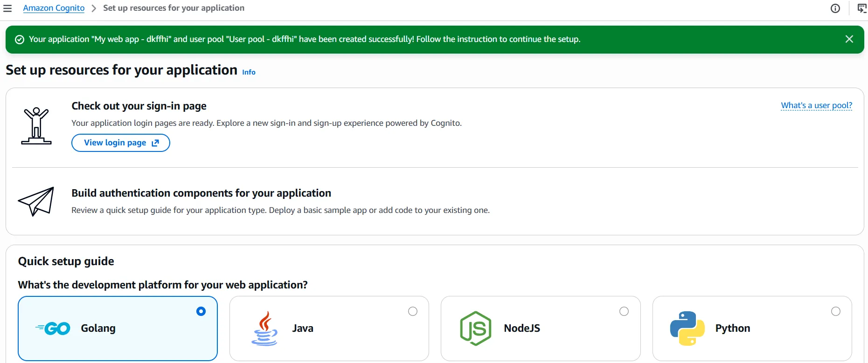Open the What's a user pool? link
The width and height of the screenshot is (868, 363).
[x=817, y=105]
